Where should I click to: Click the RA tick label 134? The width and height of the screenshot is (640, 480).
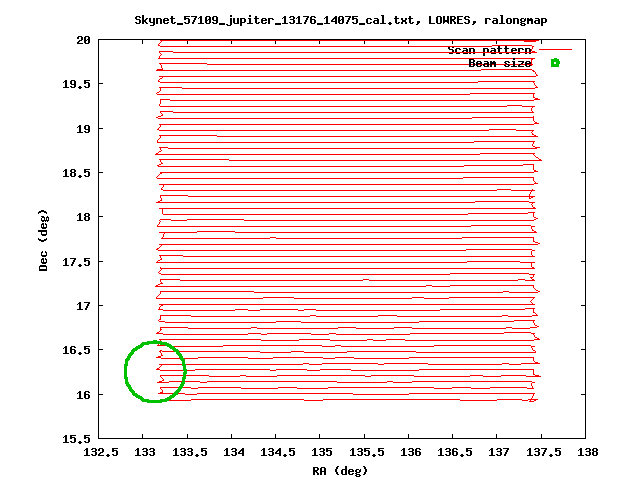tap(233, 452)
